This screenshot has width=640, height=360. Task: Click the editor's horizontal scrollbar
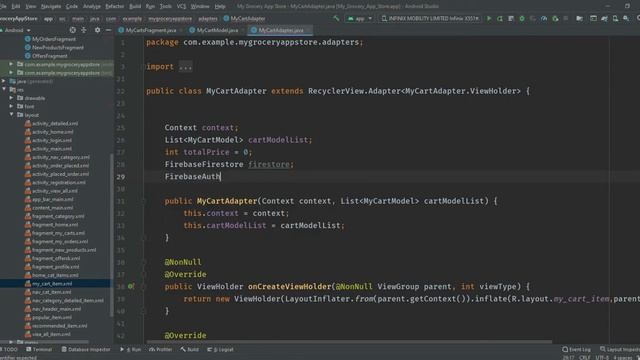349,341
